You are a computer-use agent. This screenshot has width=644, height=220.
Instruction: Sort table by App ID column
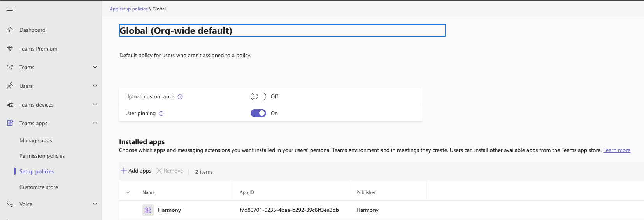coord(247,192)
